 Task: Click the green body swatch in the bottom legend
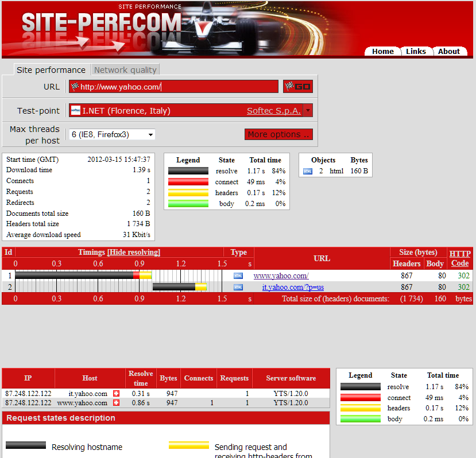[x=361, y=419]
